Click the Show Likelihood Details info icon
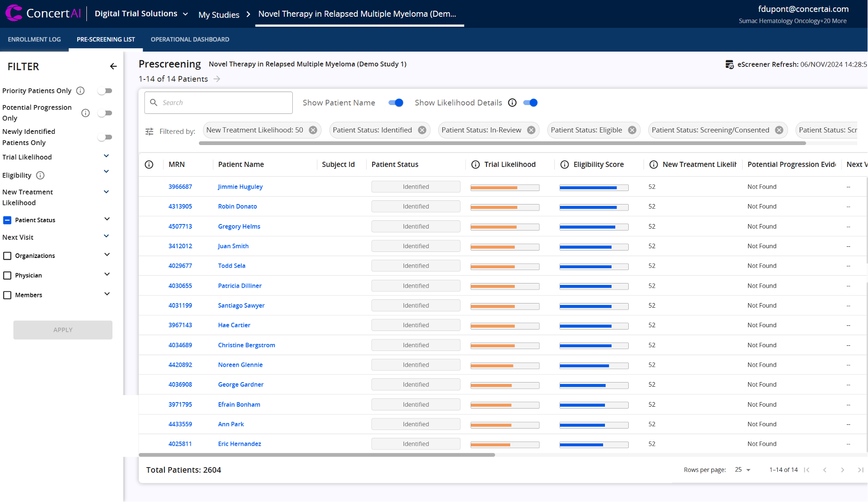The width and height of the screenshot is (868, 502). [x=512, y=103]
